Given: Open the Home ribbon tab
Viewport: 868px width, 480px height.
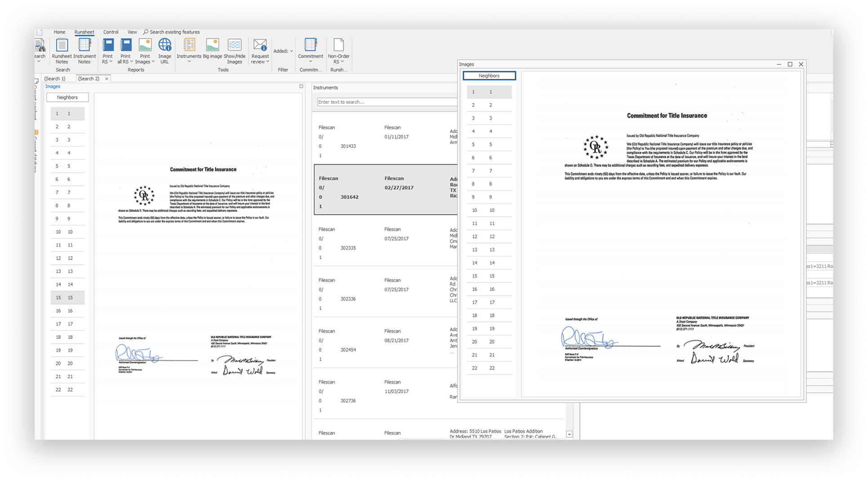Looking at the screenshot, I should 59,32.
